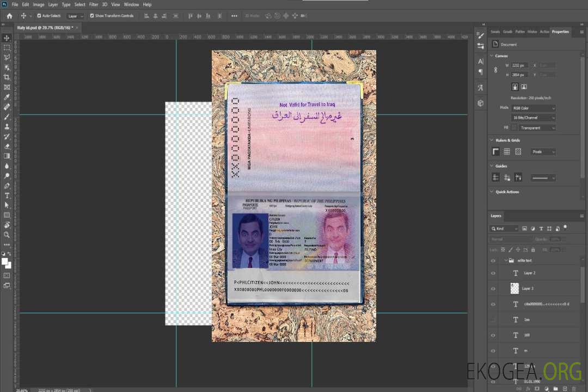Select the Horizontal Type tool
Viewport: 588px width, 392px height.
coord(7,195)
